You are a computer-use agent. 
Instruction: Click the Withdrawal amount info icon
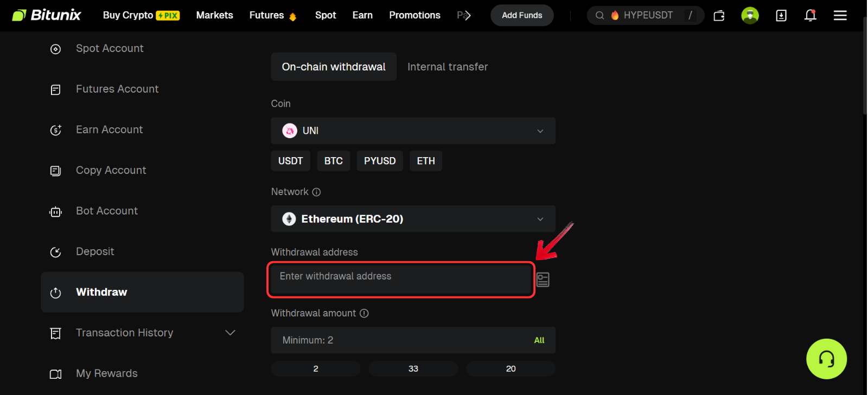[364, 313]
